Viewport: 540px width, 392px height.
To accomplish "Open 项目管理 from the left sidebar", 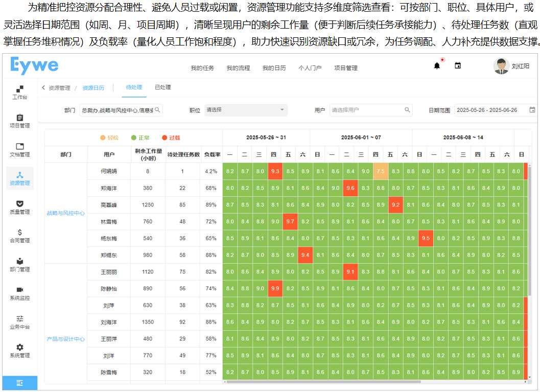I will (x=19, y=121).
